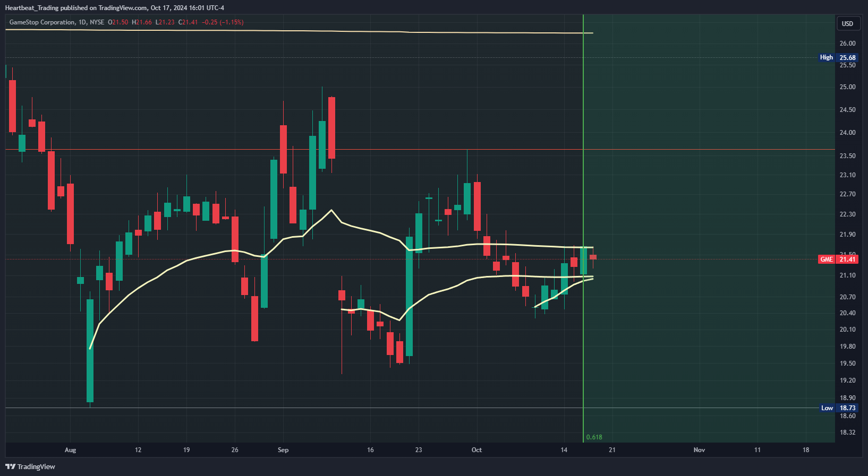Image resolution: width=868 pixels, height=476 pixels.
Task: Click the 22.70 price axis label
Action: pos(848,194)
